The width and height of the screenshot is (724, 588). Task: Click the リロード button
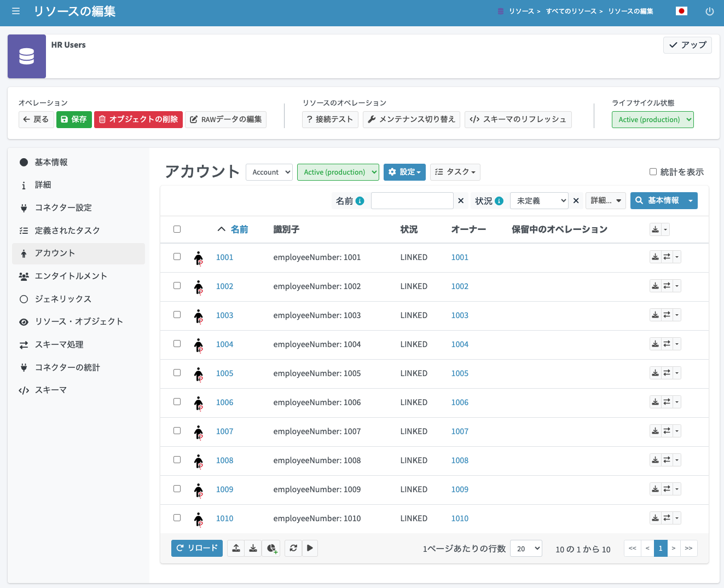197,548
